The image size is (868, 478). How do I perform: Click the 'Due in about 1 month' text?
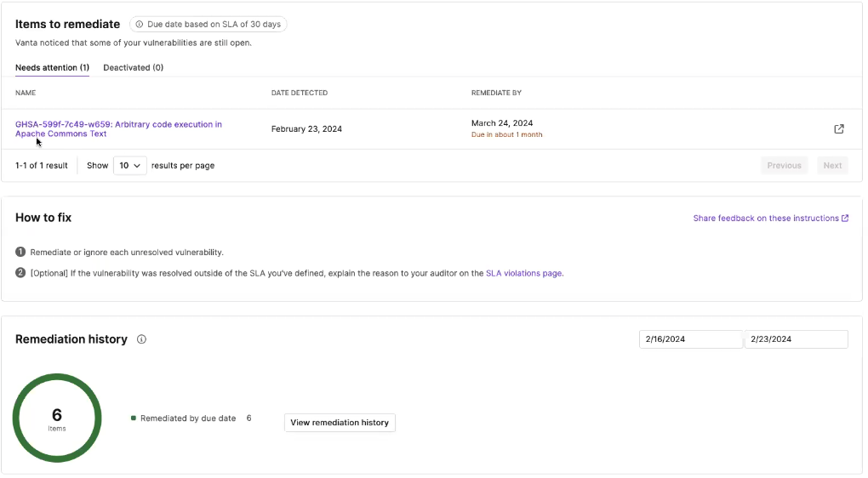[507, 134]
